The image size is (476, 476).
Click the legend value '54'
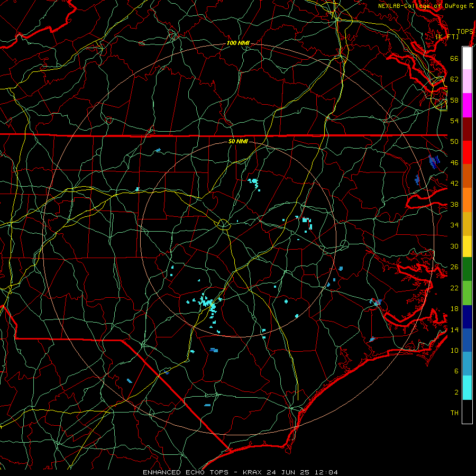coord(454,121)
